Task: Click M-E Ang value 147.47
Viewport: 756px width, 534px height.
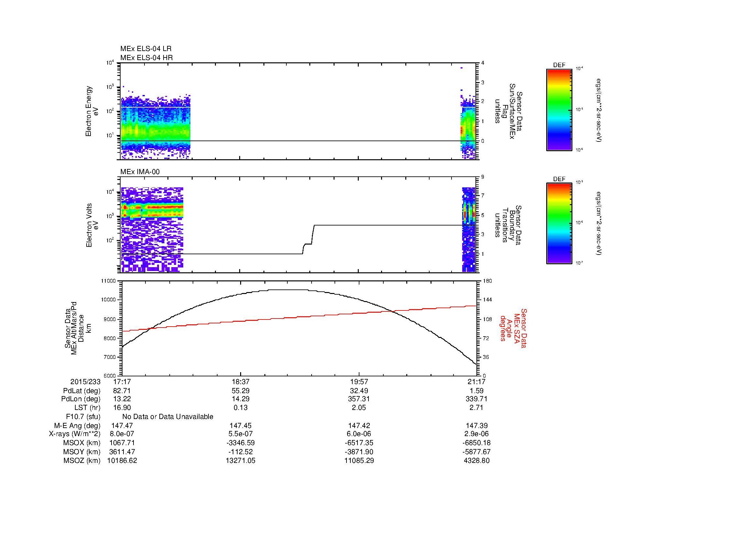Action: click(122, 426)
